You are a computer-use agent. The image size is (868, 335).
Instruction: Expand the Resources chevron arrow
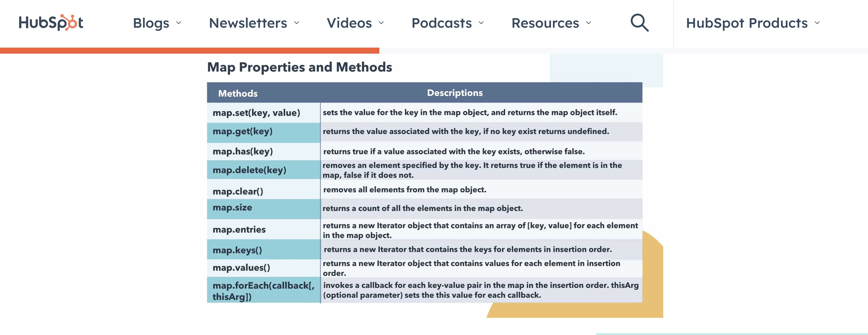pyautogui.click(x=588, y=23)
